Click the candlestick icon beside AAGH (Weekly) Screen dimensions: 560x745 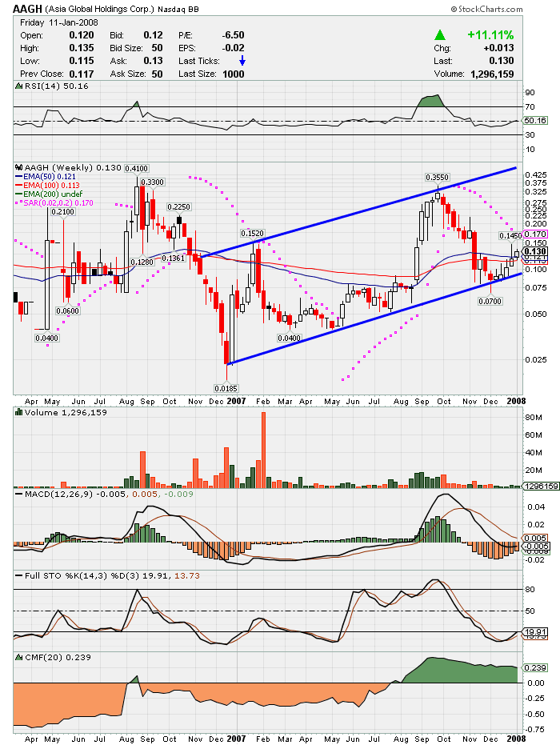[x=18, y=167]
